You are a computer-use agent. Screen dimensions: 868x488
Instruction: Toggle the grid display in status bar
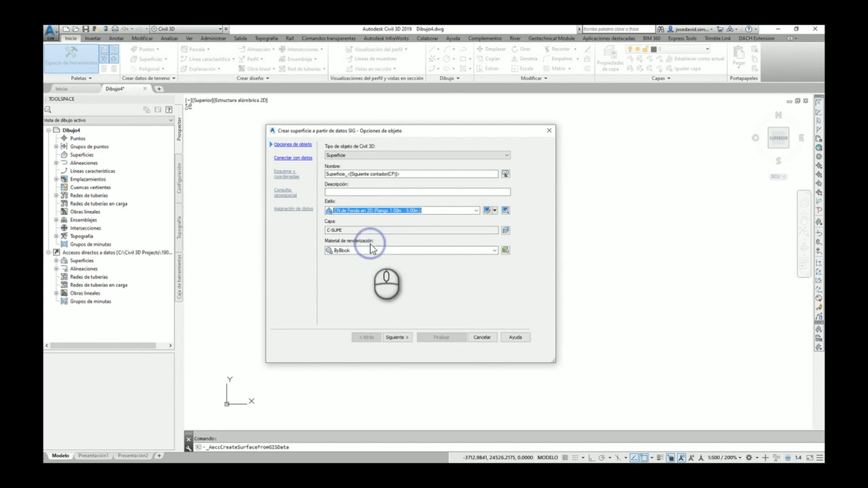[565, 458]
